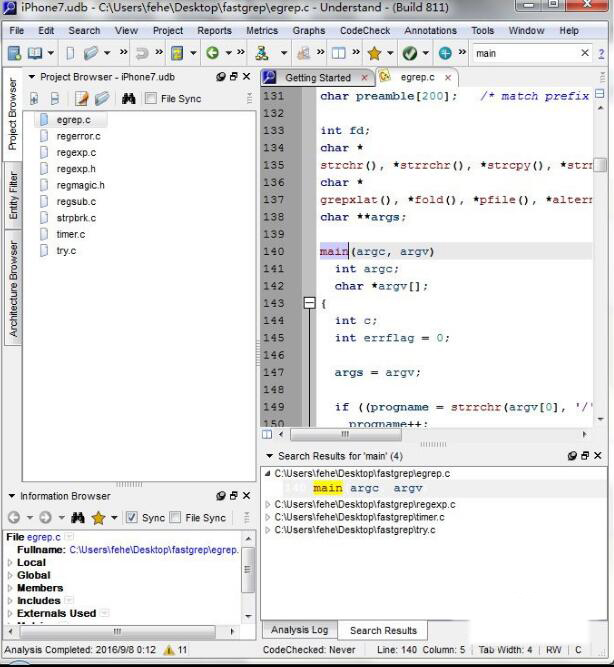Expand the Members node in Information Browser
The height and width of the screenshot is (667, 614).
point(10,588)
